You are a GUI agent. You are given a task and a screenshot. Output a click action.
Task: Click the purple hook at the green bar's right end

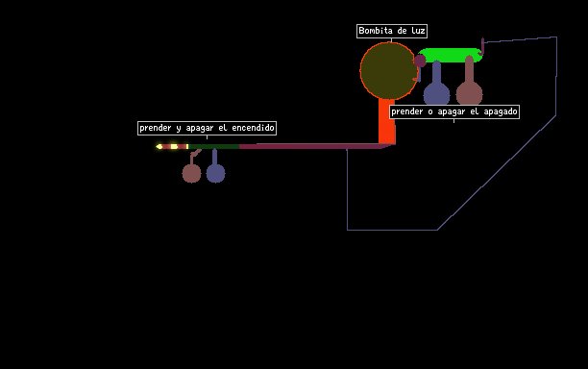[x=481, y=47]
